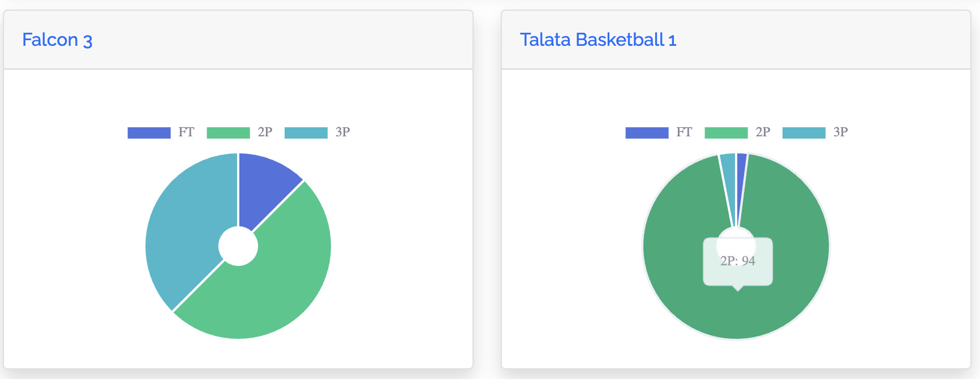980x379 pixels.
Task: Click the teal 3P legend swatch in Talata Basketball chart
Action: [x=803, y=132]
